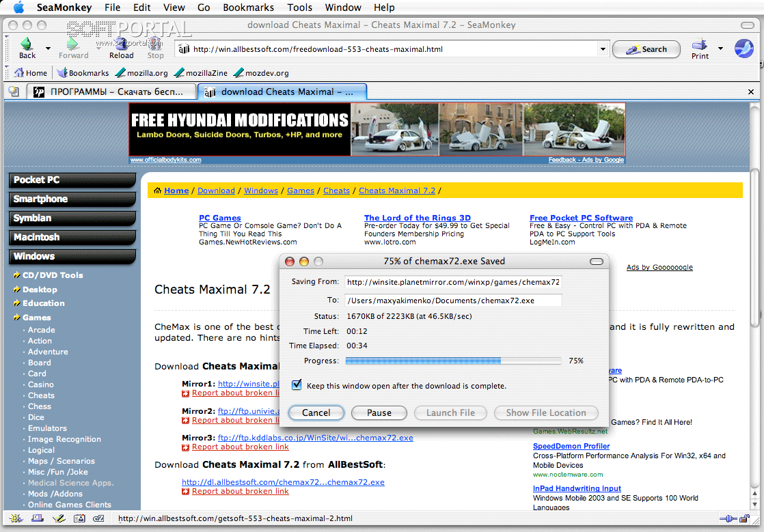Open the Home bookmark icon
The height and width of the screenshot is (532, 764).
coord(19,72)
